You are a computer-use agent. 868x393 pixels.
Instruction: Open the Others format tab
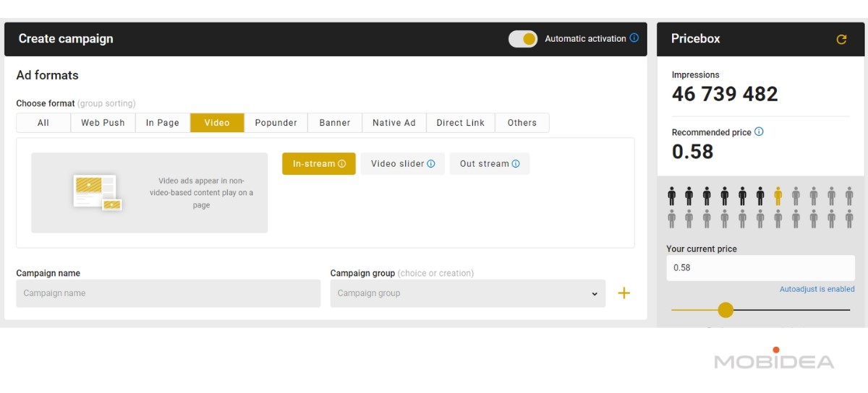(522, 123)
